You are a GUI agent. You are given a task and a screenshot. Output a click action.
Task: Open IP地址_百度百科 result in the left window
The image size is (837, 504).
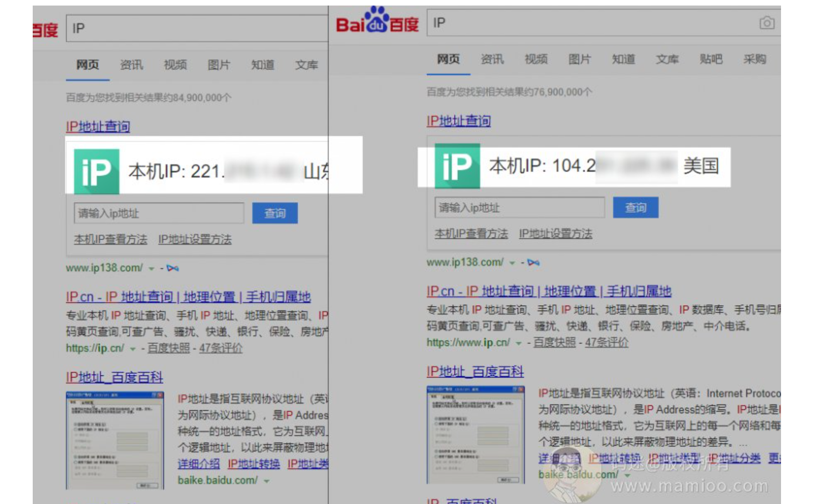click(x=115, y=378)
